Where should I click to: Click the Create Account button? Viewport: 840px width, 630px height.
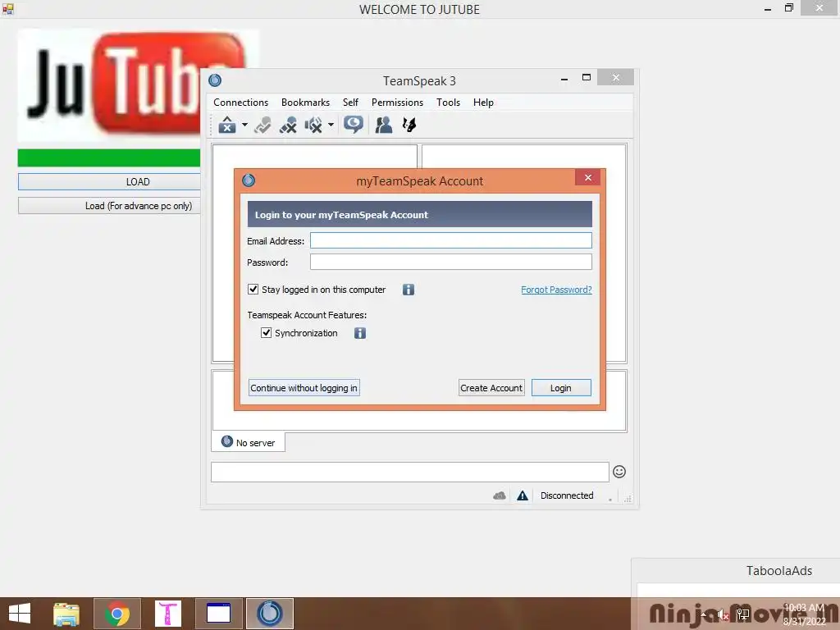click(x=491, y=388)
